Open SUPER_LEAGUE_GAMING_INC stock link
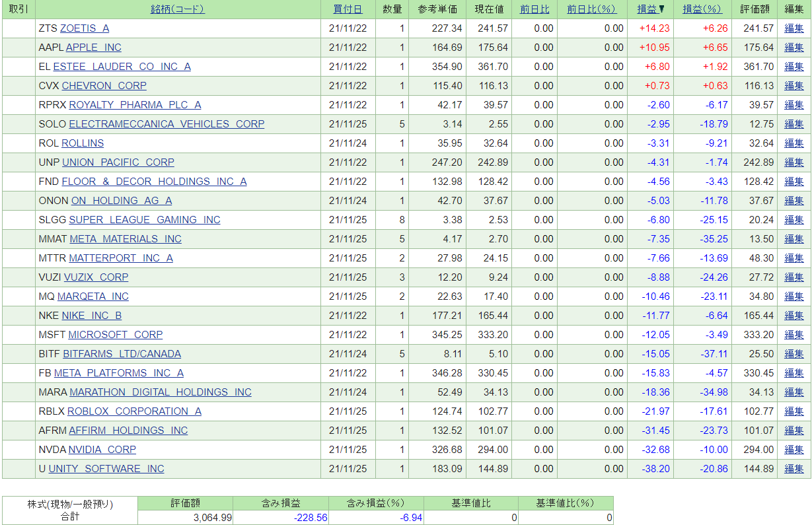Image resolution: width=812 pixels, height=525 pixels. point(145,220)
